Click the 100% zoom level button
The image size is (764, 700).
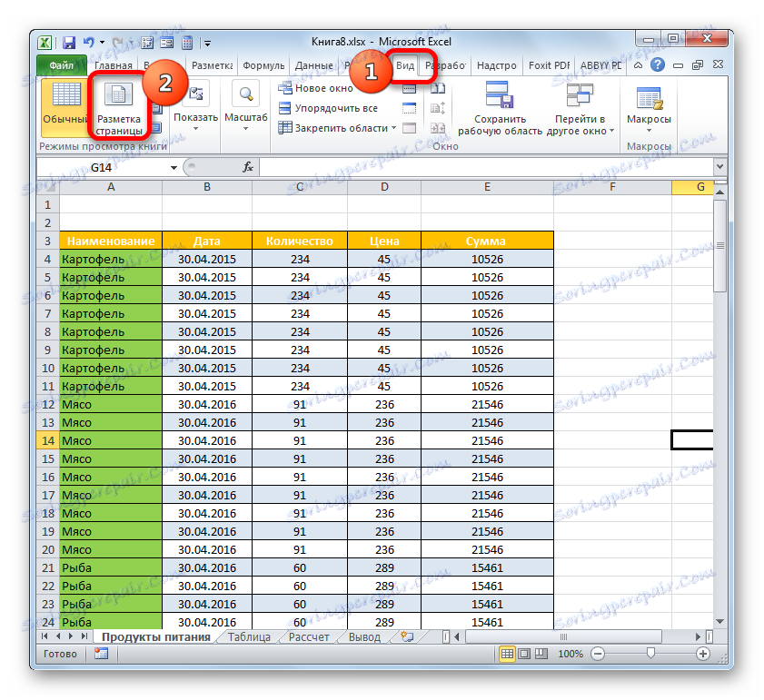pos(570,654)
